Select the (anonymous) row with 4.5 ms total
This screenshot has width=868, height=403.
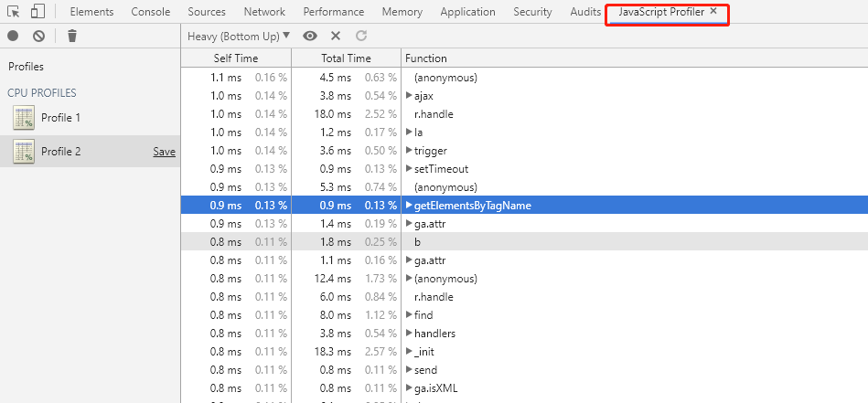pos(524,78)
